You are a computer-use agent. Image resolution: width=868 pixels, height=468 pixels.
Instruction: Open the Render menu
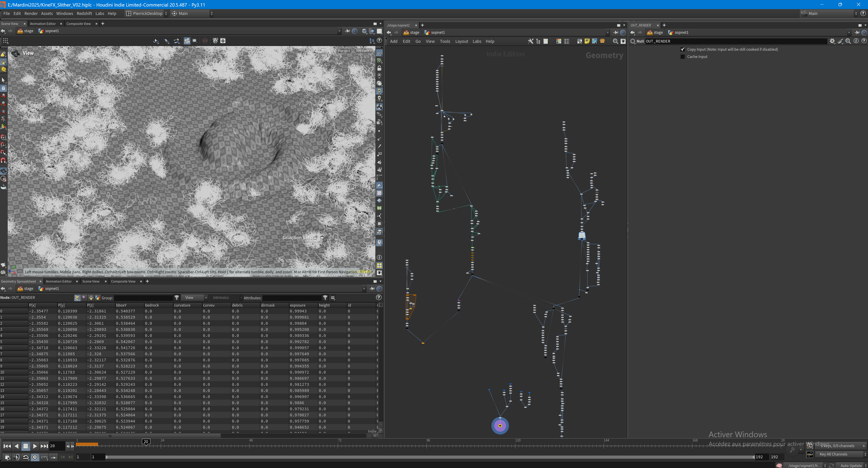31,14
